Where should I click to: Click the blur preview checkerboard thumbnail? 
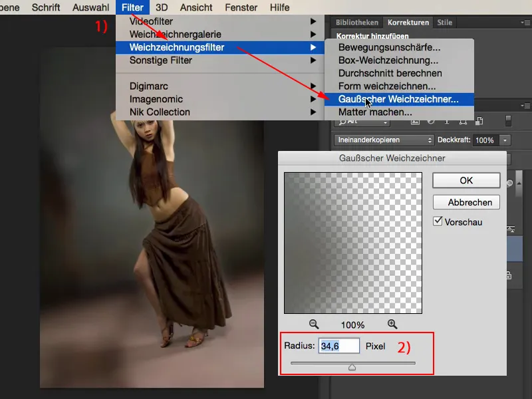pos(353,243)
